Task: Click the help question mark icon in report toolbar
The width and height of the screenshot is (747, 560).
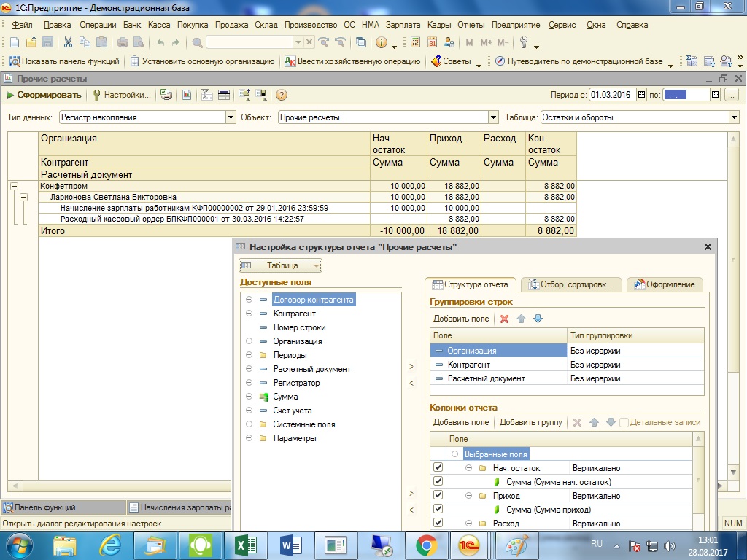Action: tap(281, 95)
